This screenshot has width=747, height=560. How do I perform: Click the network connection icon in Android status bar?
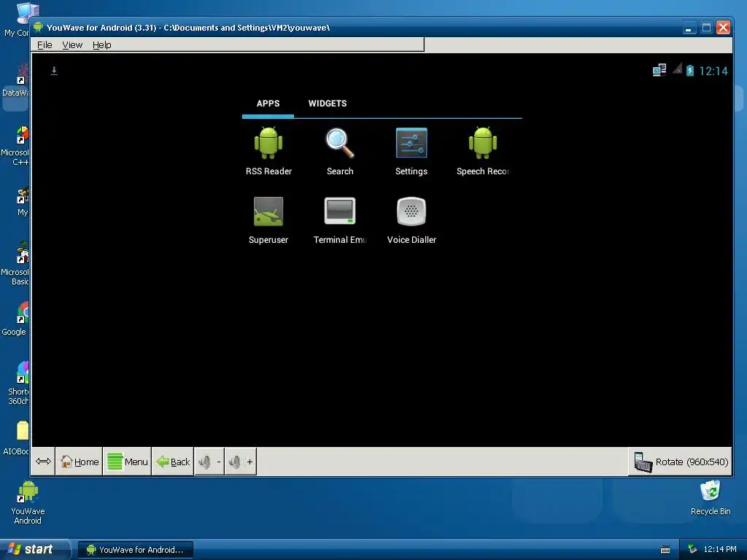pyautogui.click(x=659, y=71)
